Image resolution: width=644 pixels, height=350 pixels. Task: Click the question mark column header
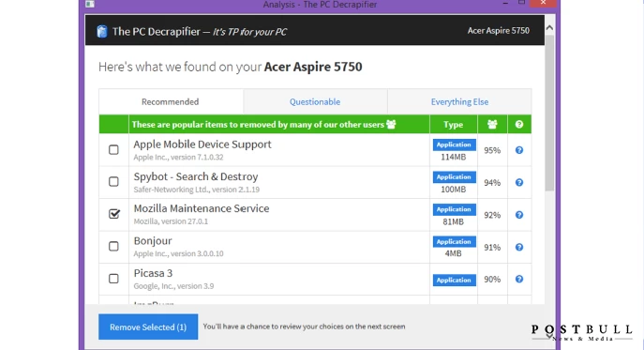519,124
